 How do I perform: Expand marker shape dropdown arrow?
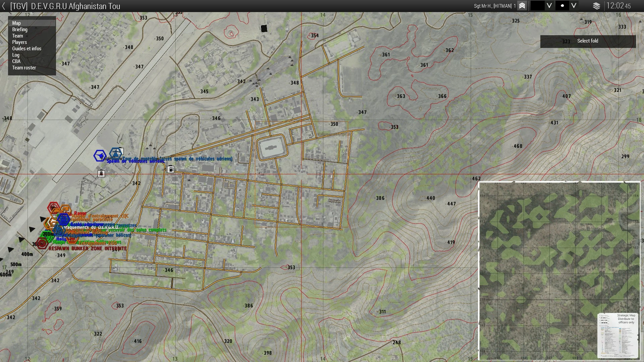pos(574,6)
